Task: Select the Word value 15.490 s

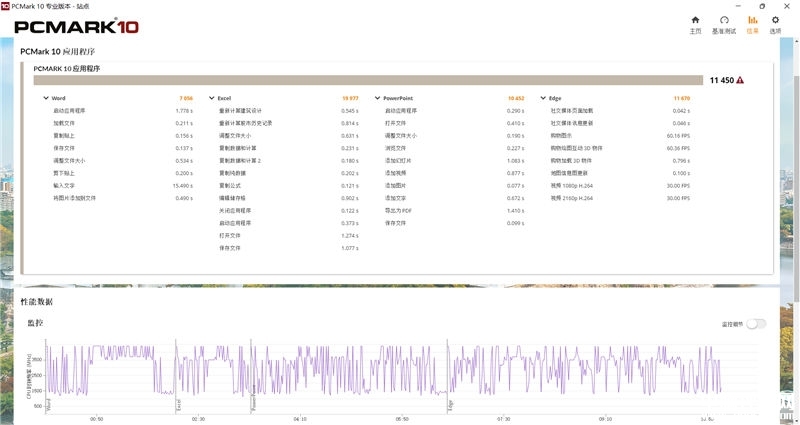Action: click(x=183, y=186)
